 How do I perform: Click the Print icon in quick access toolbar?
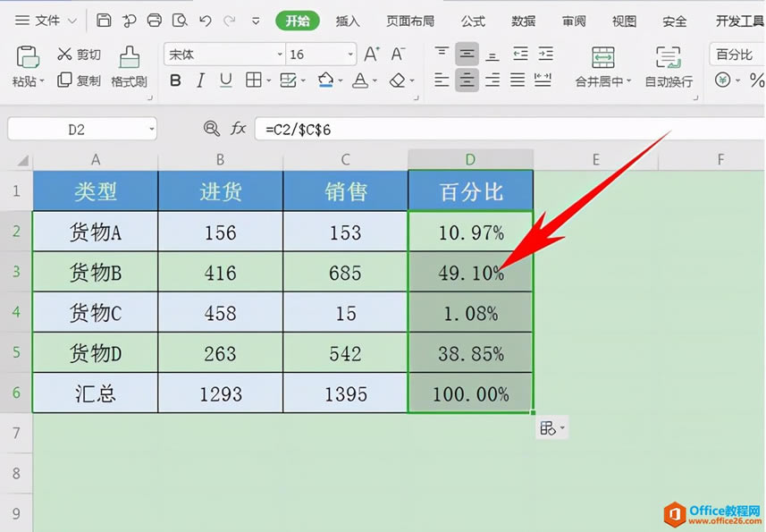point(155,21)
